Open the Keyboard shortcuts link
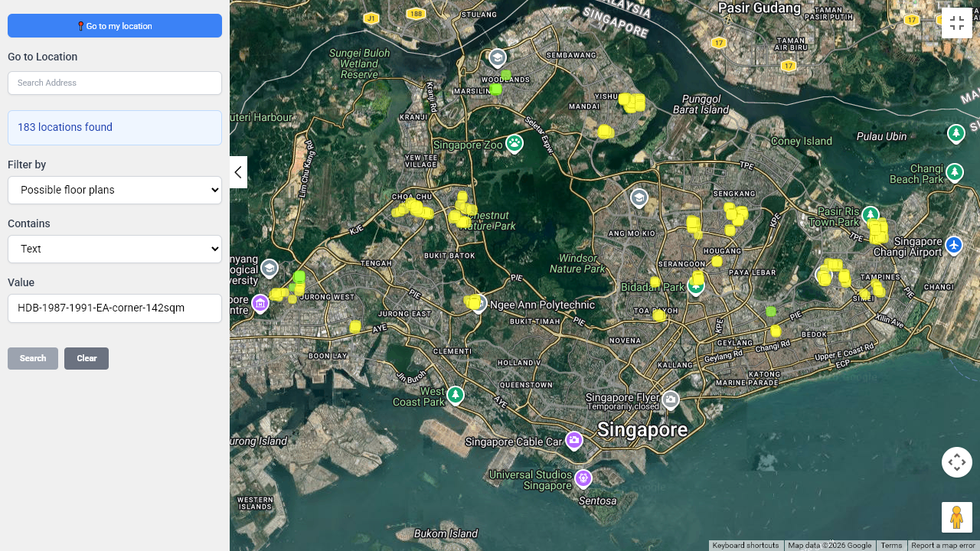Screen dimensions: 980x551 click(745, 546)
